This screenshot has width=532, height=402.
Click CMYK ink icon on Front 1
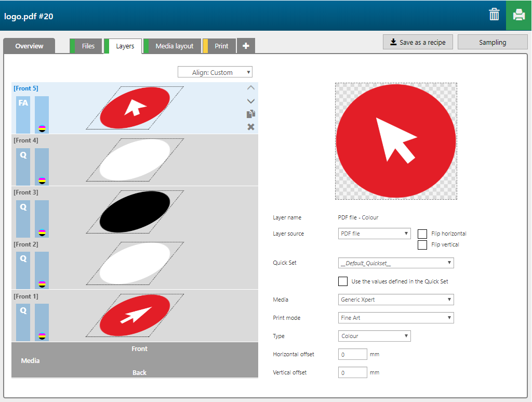(x=42, y=336)
